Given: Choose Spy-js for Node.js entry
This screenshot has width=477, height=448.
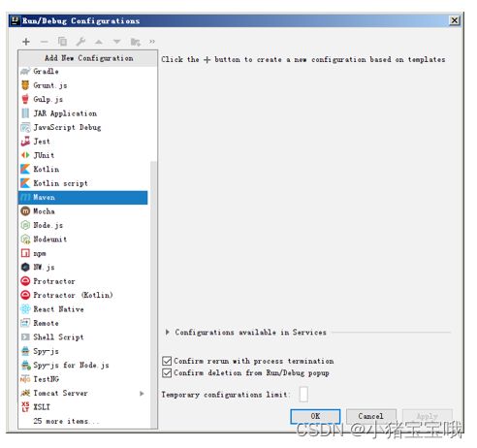Looking at the screenshot, I should point(82,365).
